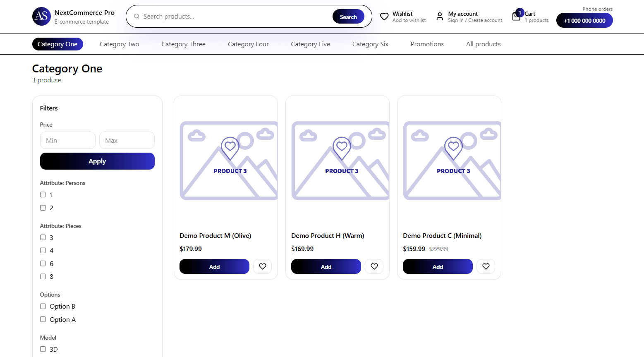Favorite Demo Product H using its heart icon
The height and width of the screenshot is (357, 644).
374,266
